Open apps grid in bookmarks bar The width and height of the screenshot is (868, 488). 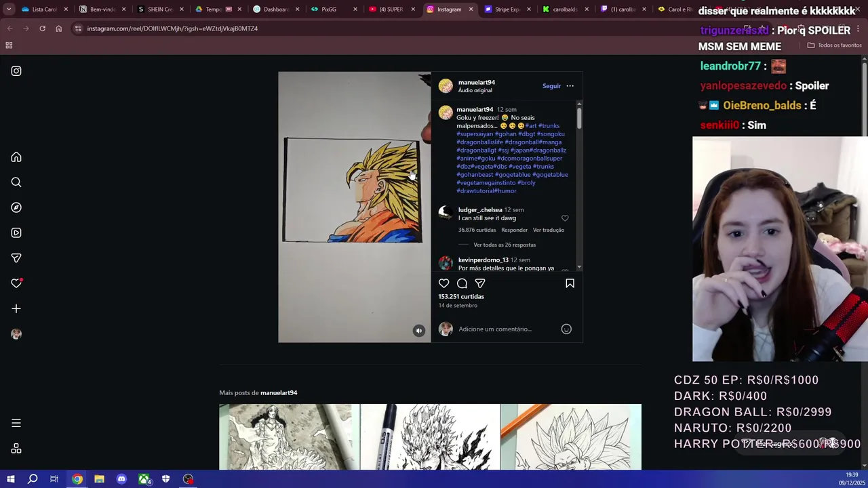click(9, 45)
